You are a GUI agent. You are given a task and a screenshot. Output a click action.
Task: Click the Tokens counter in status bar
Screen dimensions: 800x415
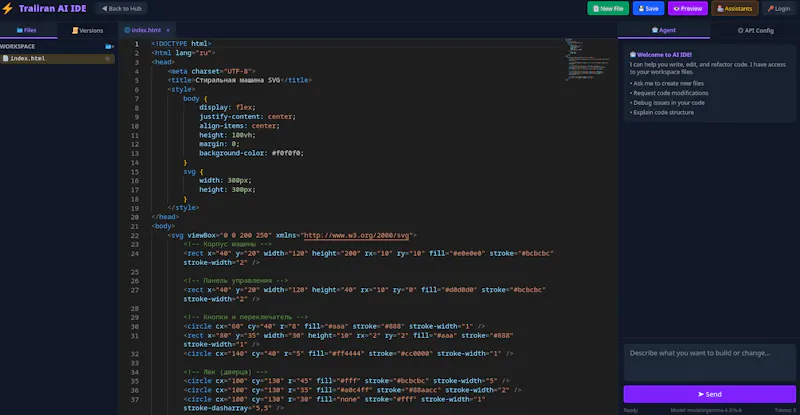pos(785,410)
